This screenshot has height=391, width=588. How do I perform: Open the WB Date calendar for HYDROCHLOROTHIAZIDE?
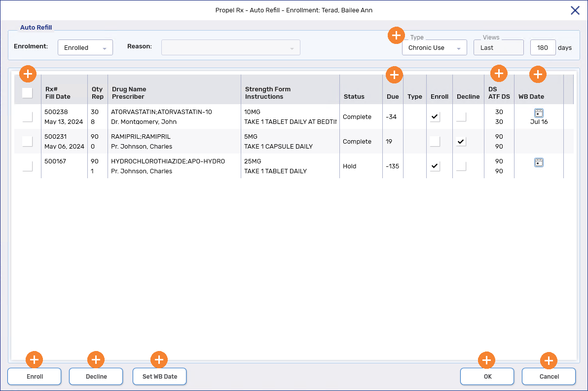539,162
